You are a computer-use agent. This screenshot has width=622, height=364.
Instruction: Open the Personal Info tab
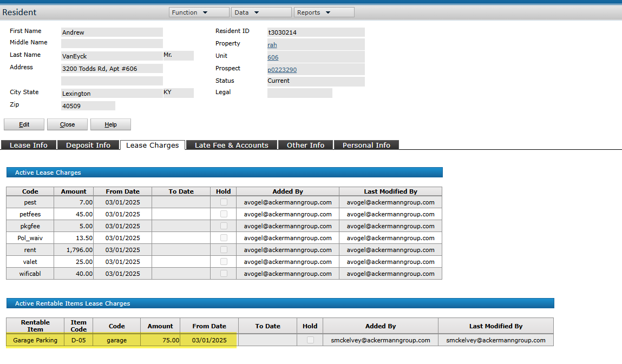366,145
